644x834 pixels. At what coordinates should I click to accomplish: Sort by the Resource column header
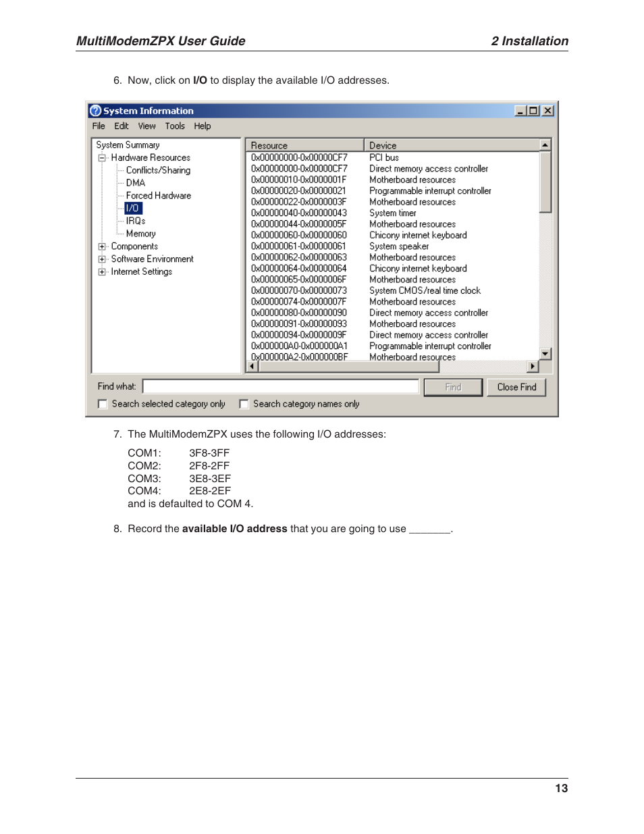[x=304, y=145]
